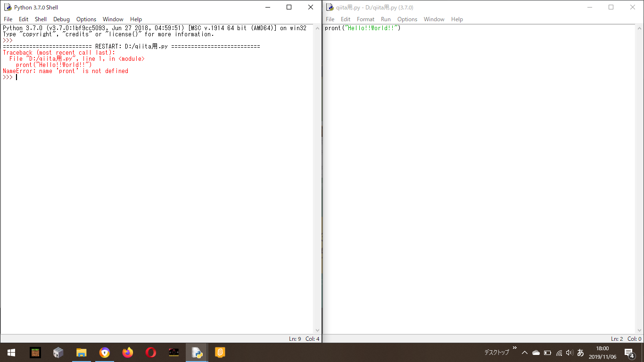
Task: Click the RESTART: D:/qiita用.py line
Action: [x=132, y=47]
